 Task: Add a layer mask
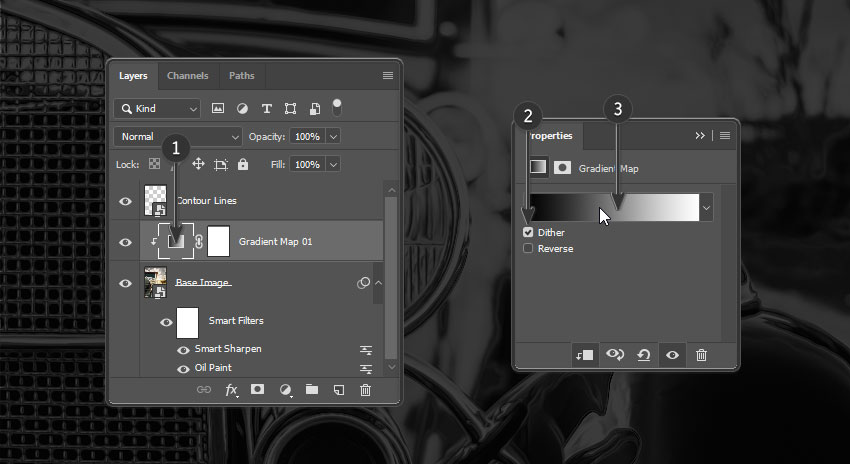pyautogui.click(x=257, y=389)
